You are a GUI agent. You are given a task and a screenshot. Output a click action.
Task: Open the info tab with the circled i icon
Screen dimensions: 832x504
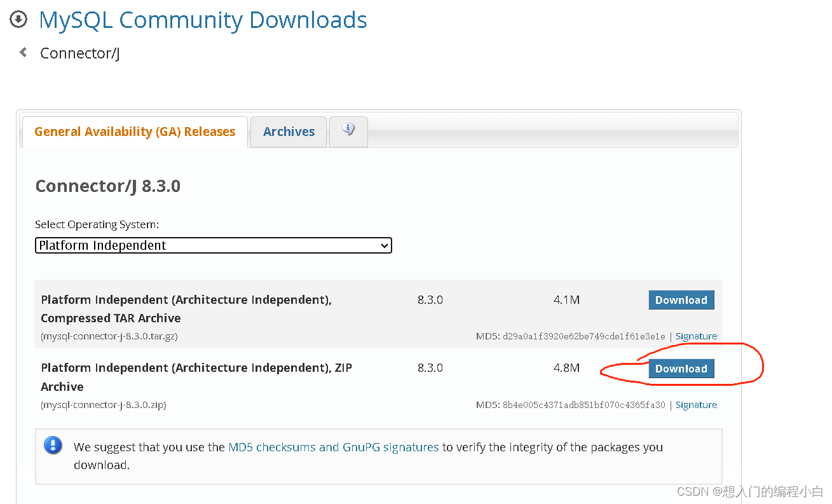coord(348,132)
